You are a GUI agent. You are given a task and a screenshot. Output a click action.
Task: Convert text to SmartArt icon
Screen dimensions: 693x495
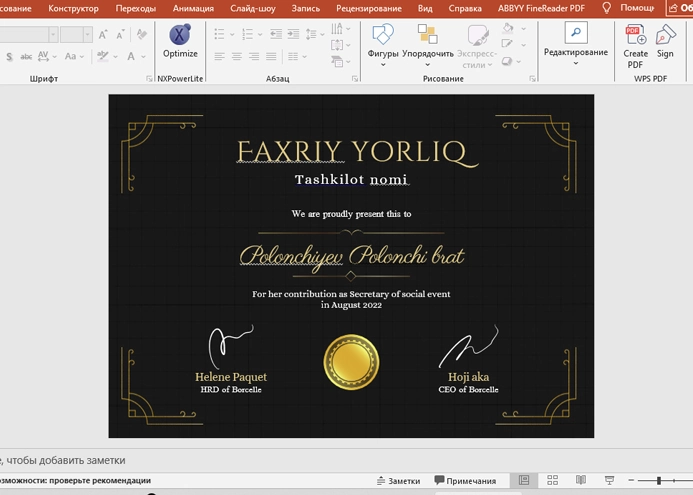[337, 61]
